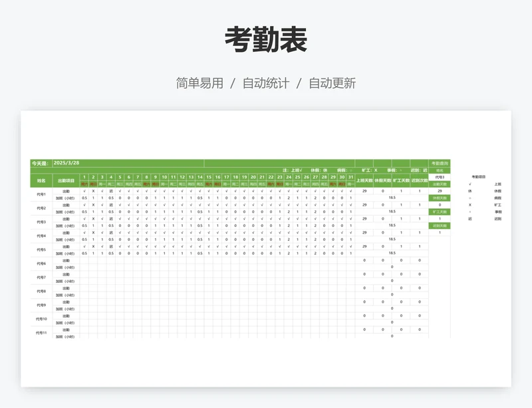Click the 迟到次数 summary header
Viewport: 532px width, 408px height.
pos(420,180)
